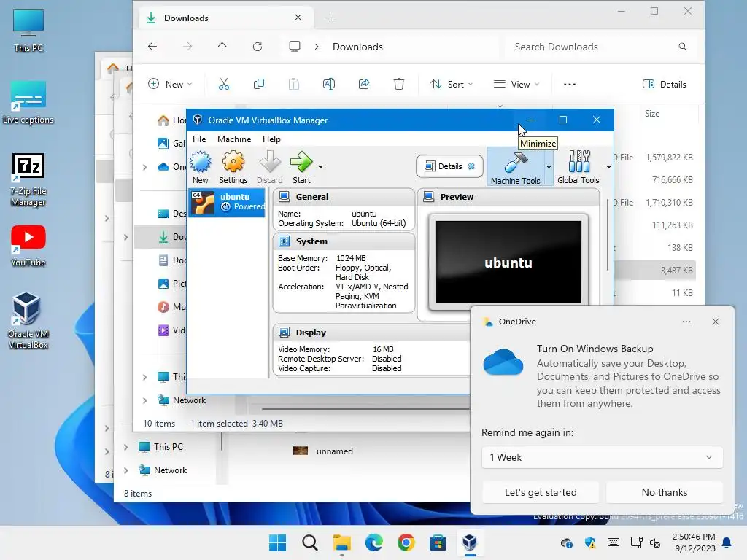Click the Size column header
Image resolution: width=747 pixels, height=560 pixels.
coord(652,113)
